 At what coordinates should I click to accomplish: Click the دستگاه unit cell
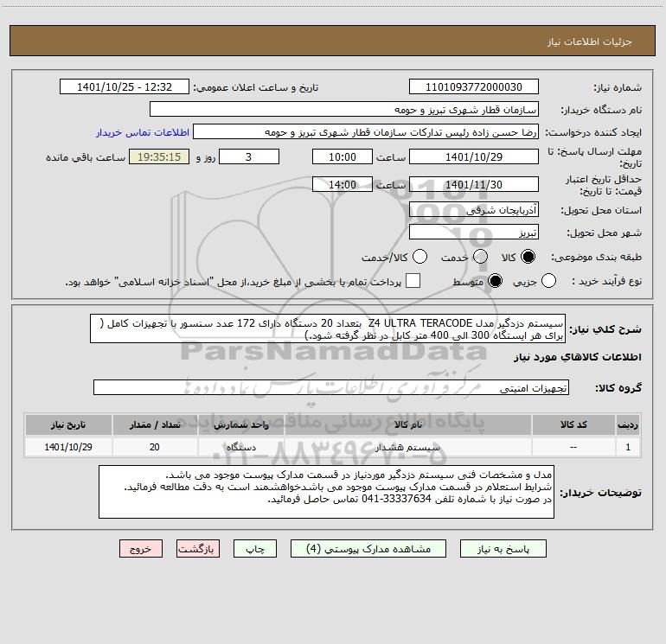[x=240, y=447]
